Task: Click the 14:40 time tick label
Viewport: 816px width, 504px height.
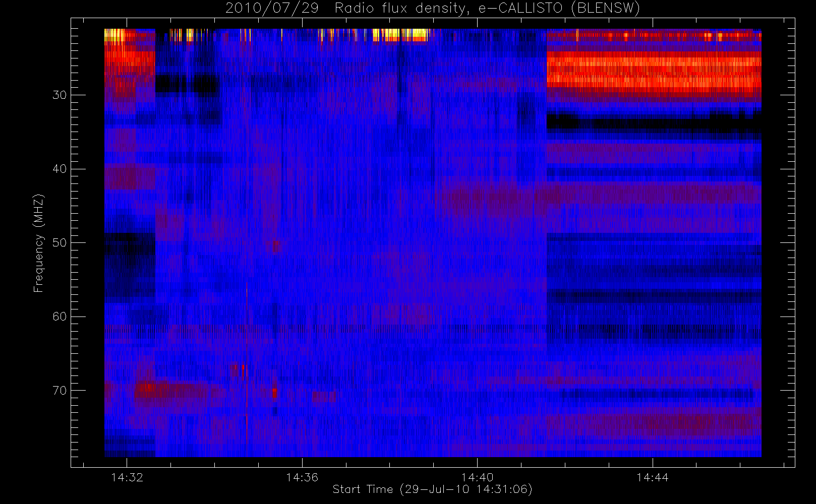Action: click(478, 477)
